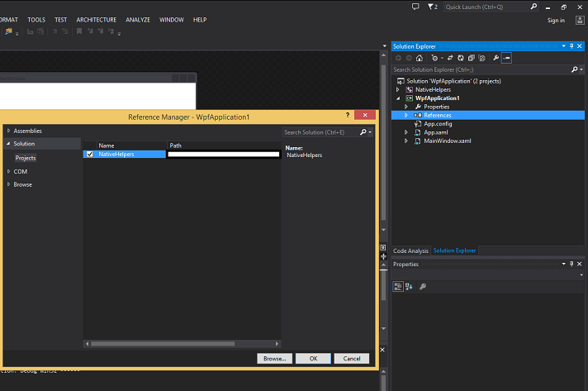Collapse the WpfApplication1 project node
Image resolution: width=588 pixels, height=391 pixels.
pyautogui.click(x=398, y=98)
